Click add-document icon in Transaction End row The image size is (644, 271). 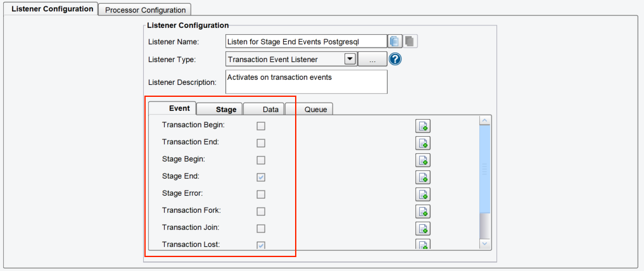(422, 143)
